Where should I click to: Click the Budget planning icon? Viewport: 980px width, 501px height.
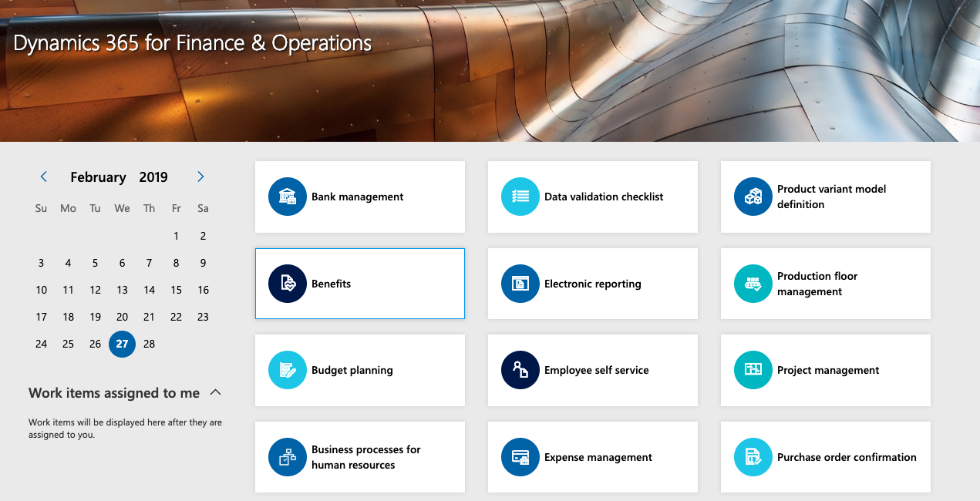click(x=288, y=370)
